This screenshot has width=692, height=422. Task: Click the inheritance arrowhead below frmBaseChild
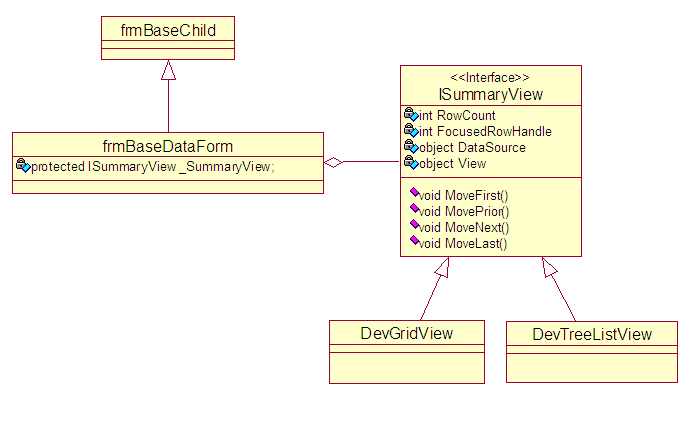pyautogui.click(x=168, y=70)
